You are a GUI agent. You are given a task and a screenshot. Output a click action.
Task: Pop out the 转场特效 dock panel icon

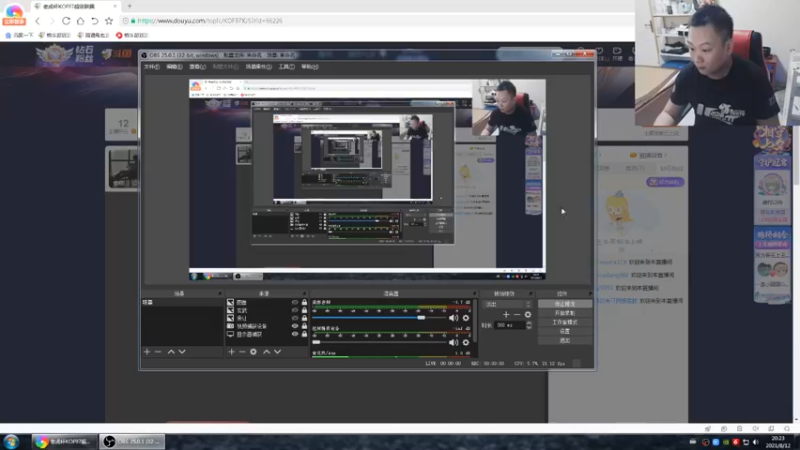(x=531, y=294)
